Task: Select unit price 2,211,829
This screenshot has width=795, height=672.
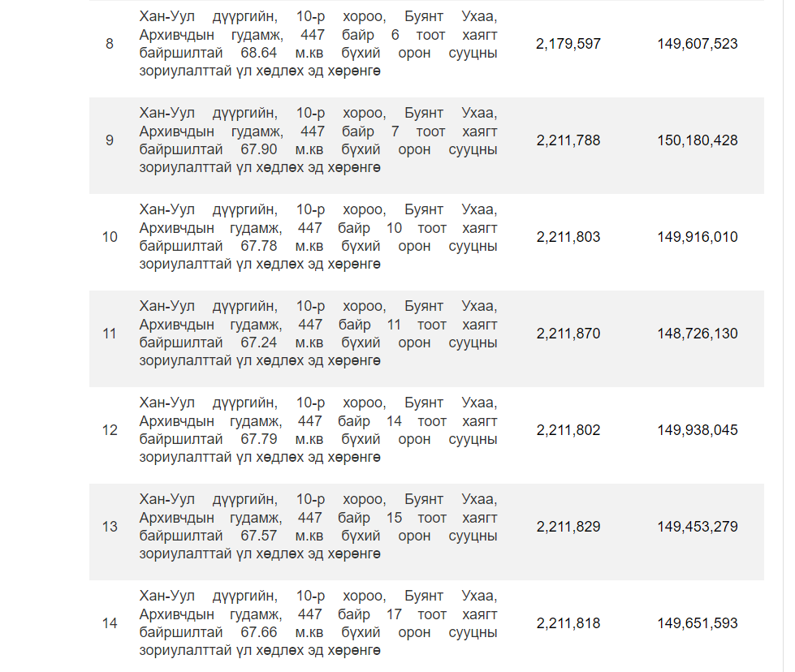Action: pyautogui.click(x=568, y=527)
